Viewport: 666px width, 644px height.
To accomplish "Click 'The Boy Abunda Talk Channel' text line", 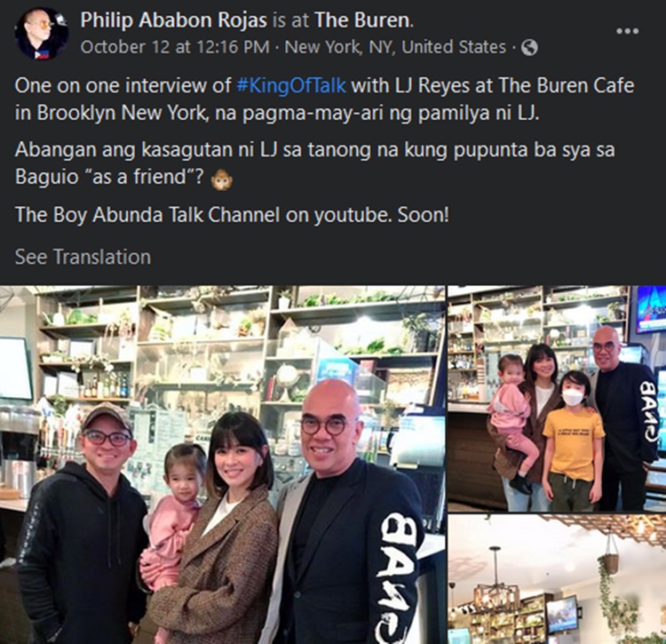I will (232, 215).
